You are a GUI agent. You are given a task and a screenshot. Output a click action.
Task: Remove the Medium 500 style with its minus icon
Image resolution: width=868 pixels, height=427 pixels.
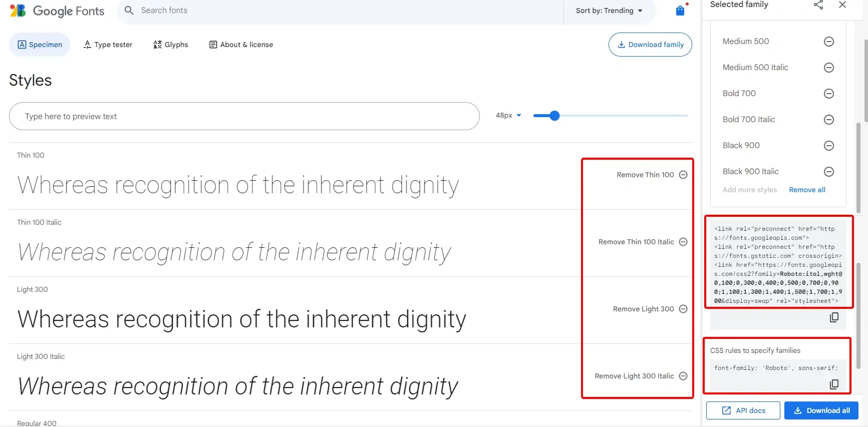(829, 42)
